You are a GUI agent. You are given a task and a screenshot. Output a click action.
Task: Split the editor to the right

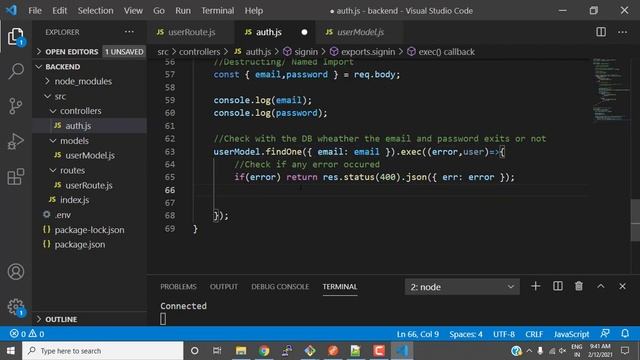click(x=601, y=32)
